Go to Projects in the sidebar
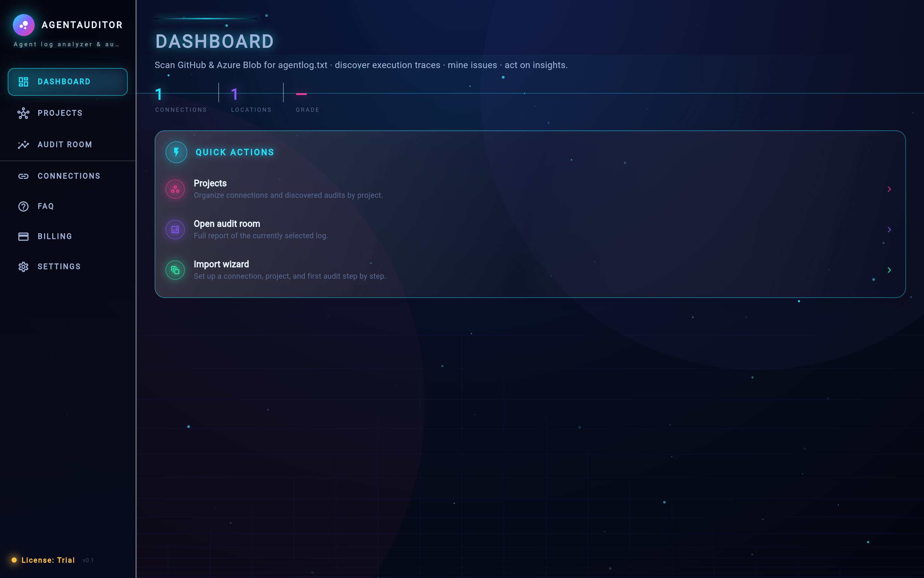The image size is (924, 578). [x=68, y=113]
